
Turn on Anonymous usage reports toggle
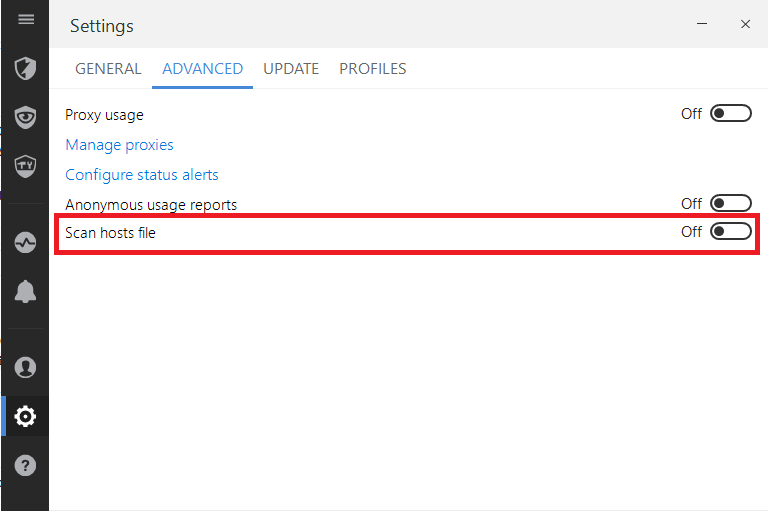pyautogui.click(x=730, y=204)
